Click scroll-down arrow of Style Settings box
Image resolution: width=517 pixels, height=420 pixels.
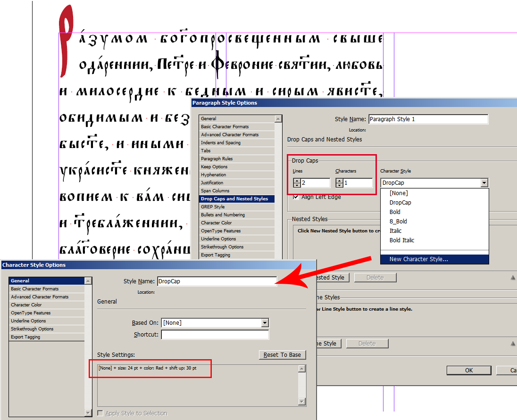(x=302, y=402)
